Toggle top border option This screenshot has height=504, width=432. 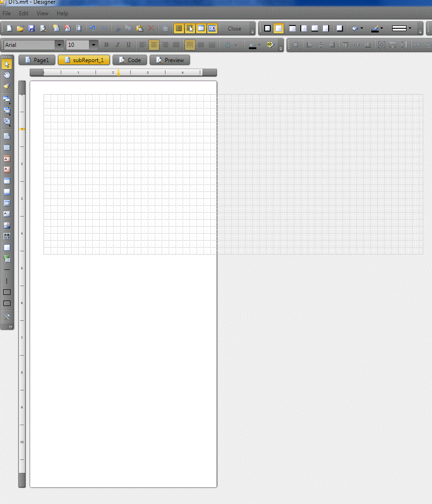pos(292,28)
